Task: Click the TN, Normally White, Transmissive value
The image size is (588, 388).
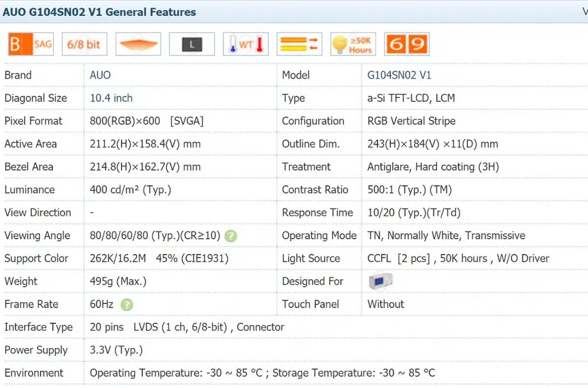Action: tap(446, 235)
